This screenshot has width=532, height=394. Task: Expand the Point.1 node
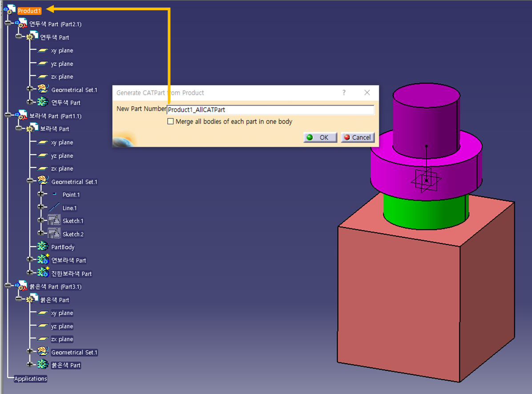click(x=41, y=194)
